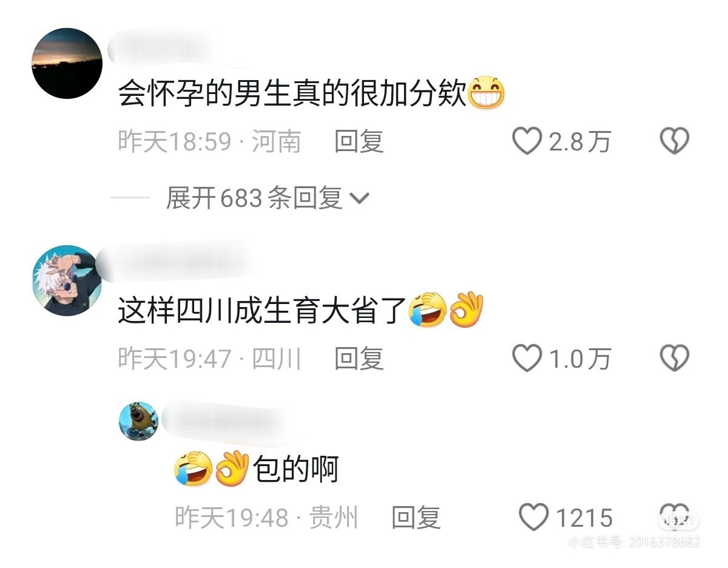728x568 pixels.
Task: Dislike the 包的啊 reply from 贵州
Action: [x=674, y=516]
